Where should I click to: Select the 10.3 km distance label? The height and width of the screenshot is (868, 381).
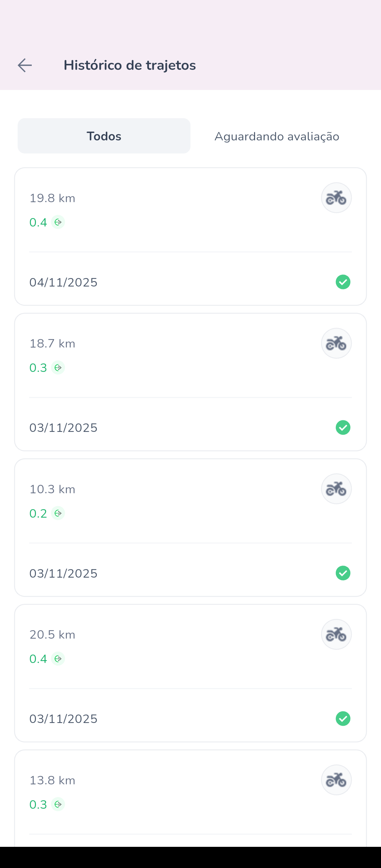pyautogui.click(x=52, y=489)
